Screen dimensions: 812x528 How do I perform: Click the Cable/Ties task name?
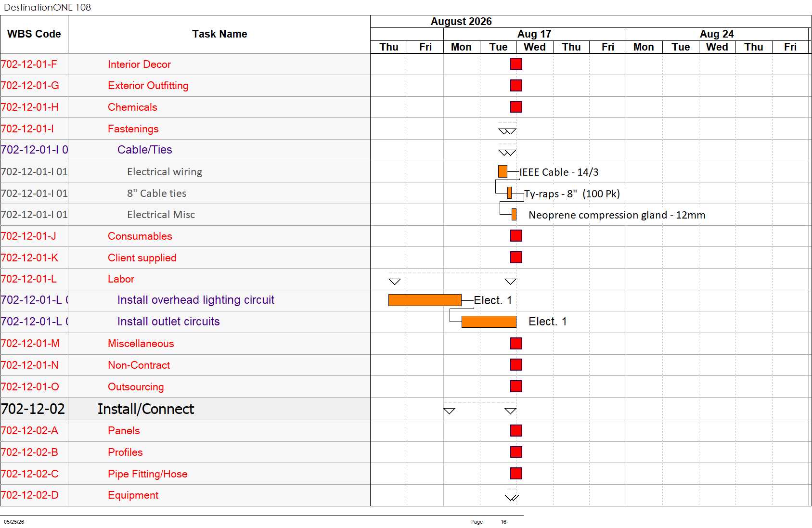click(x=145, y=150)
